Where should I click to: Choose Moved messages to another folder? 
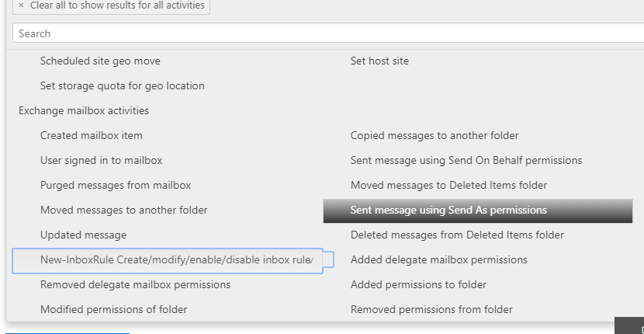123,210
